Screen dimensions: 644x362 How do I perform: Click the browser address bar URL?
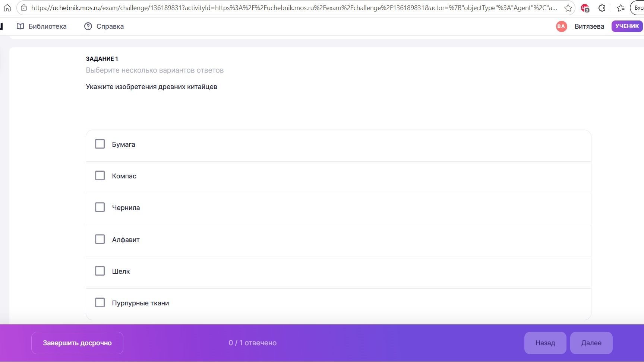294,8
